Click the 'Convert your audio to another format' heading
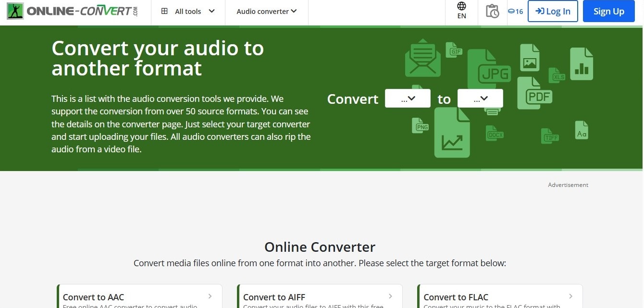 [x=158, y=58]
